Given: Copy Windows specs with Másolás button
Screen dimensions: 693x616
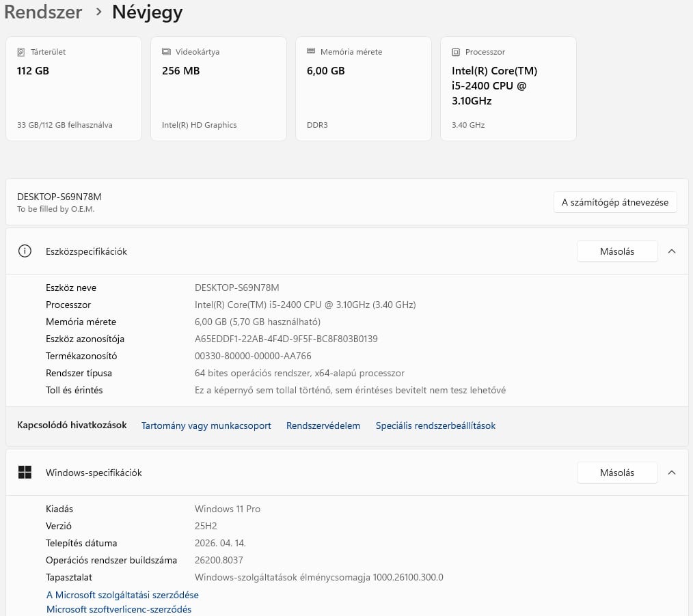Looking at the screenshot, I should pos(616,473).
